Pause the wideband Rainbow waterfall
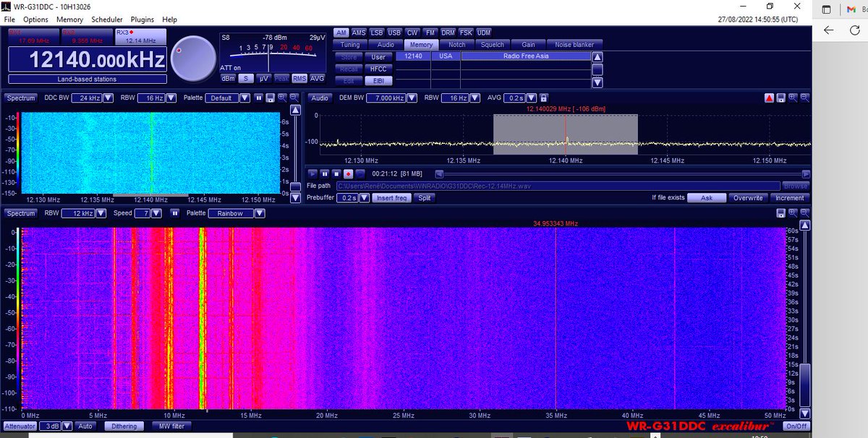Viewport: 868px width, 438px height. (175, 213)
